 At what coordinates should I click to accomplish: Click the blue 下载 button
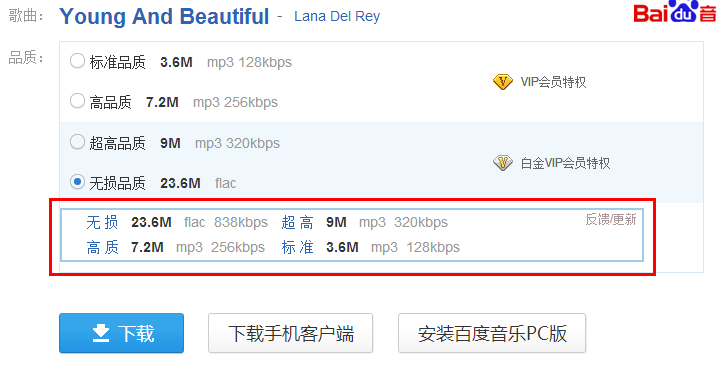click(x=122, y=333)
